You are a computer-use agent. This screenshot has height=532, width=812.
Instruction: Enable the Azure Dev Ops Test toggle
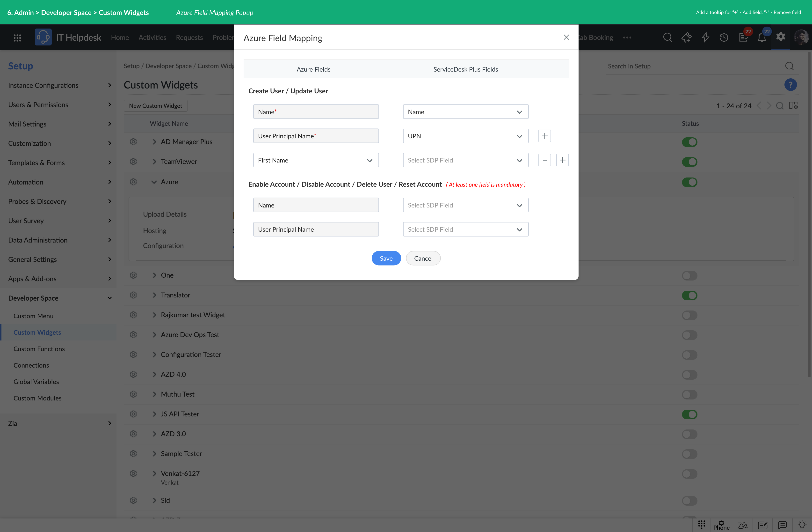tap(689, 335)
